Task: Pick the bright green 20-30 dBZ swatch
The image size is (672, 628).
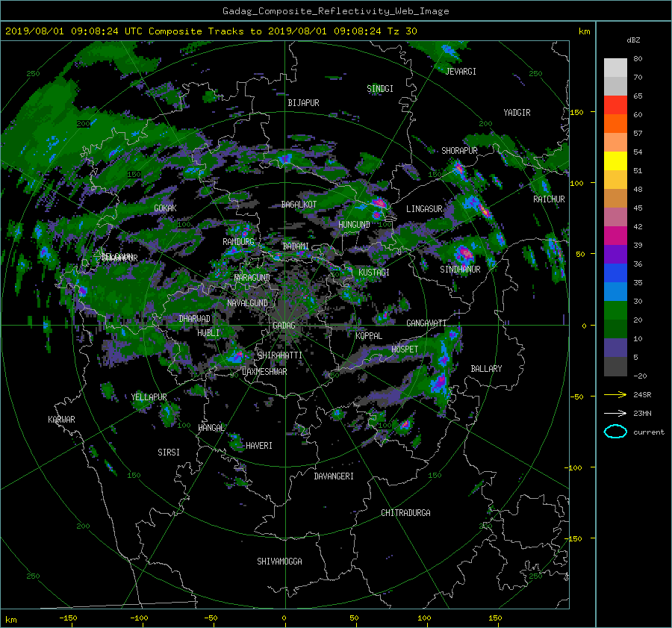Action: point(615,310)
